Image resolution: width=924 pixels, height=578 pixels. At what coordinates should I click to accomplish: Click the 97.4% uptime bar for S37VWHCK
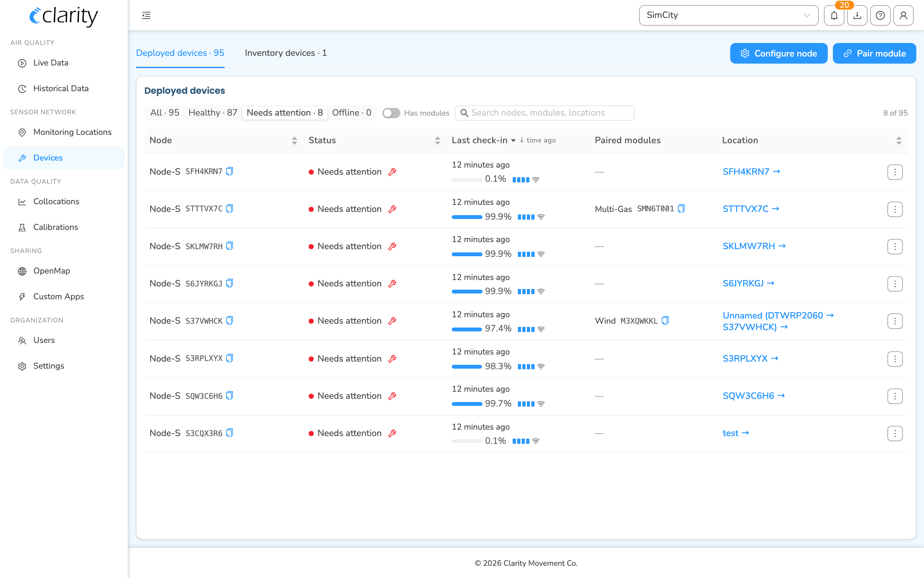(x=466, y=329)
